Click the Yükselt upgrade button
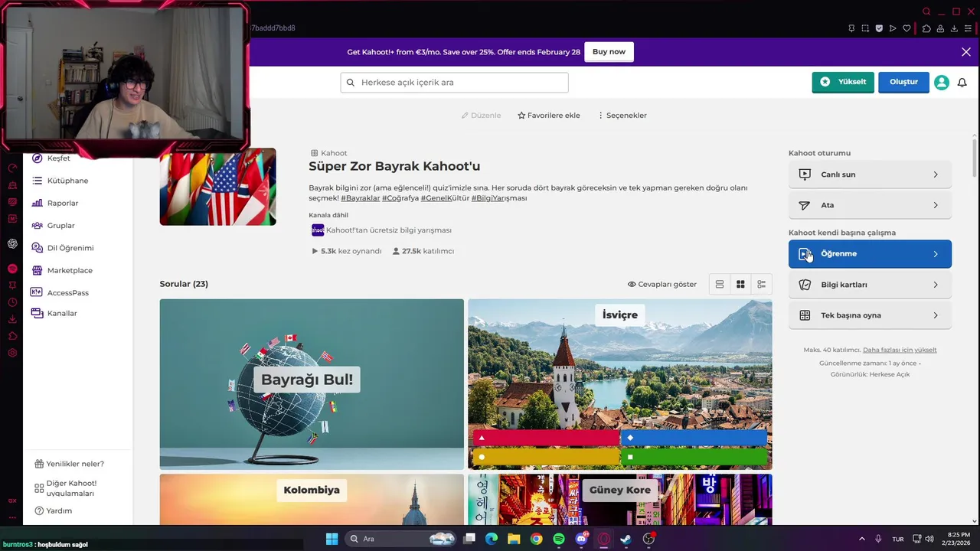980x551 pixels. pyautogui.click(x=843, y=82)
